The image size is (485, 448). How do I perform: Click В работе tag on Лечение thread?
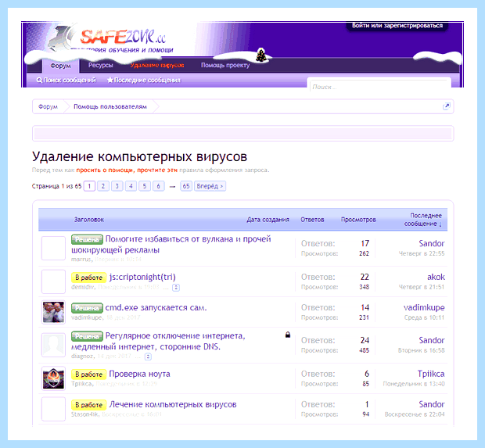click(x=88, y=405)
